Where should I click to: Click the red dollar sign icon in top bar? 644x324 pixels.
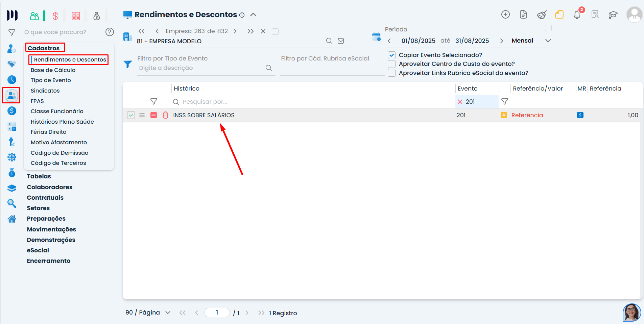[x=55, y=16]
